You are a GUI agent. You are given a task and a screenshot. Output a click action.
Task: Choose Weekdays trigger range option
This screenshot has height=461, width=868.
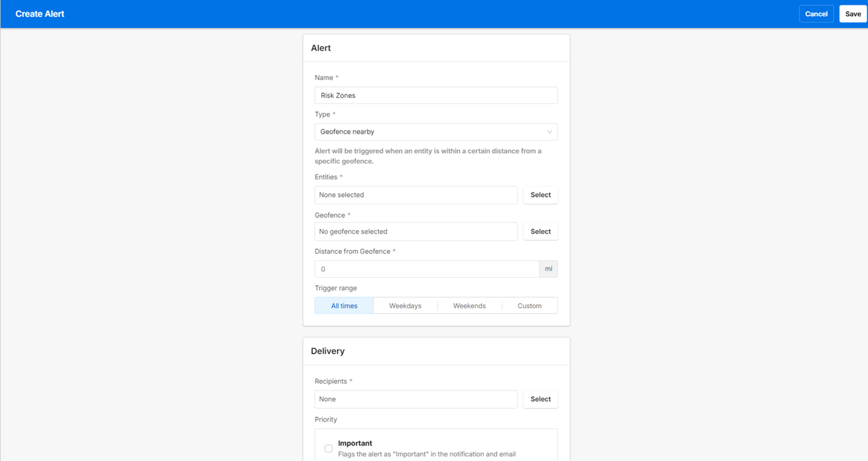tap(405, 306)
